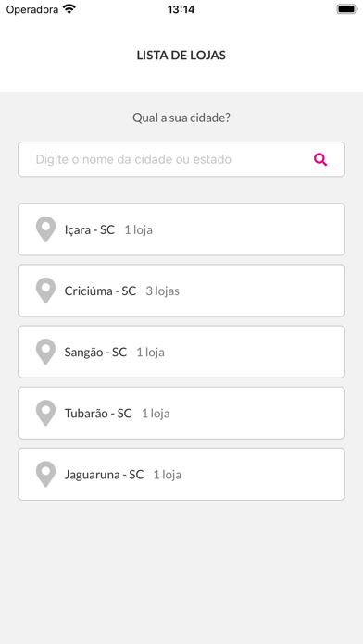Select the Sangão - SC city card

[x=181, y=352]
